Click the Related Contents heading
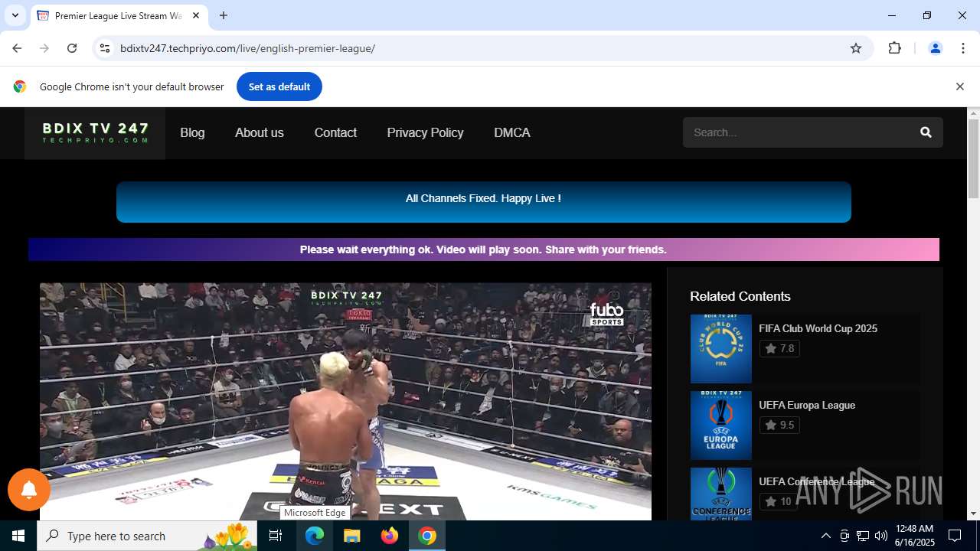Screen dimensions: 980x551 pos(740,296)
